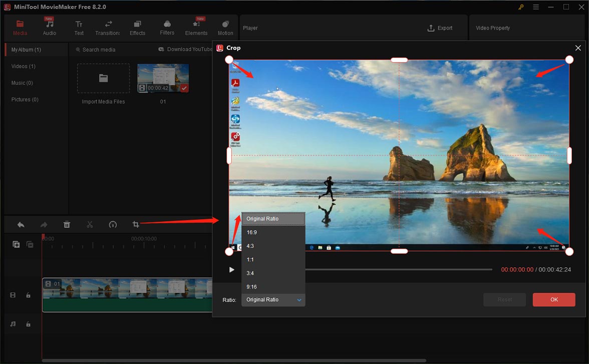
Task: Click the Undo arrow icon
Action: [x=21, y=225]
